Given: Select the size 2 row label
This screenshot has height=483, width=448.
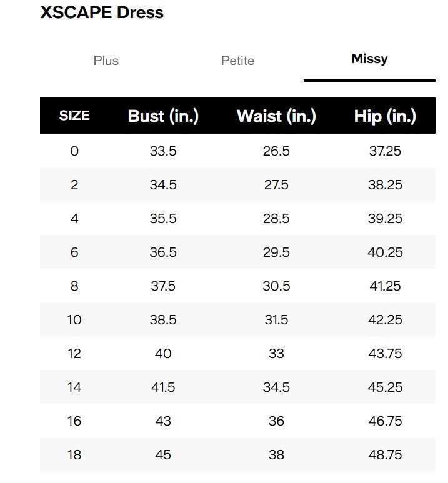Looking at the screenshot, I should [x=74, y=185].
